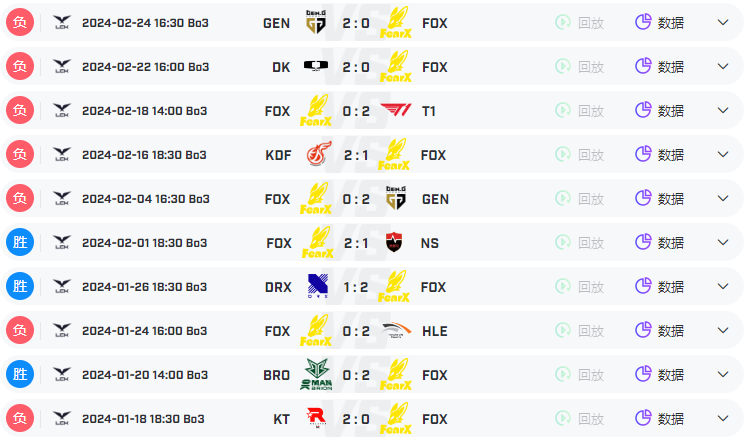Expand the 2024-01-18 KT vs FOX row
Viewport: 744px width, 438px height.
(723, 419)
